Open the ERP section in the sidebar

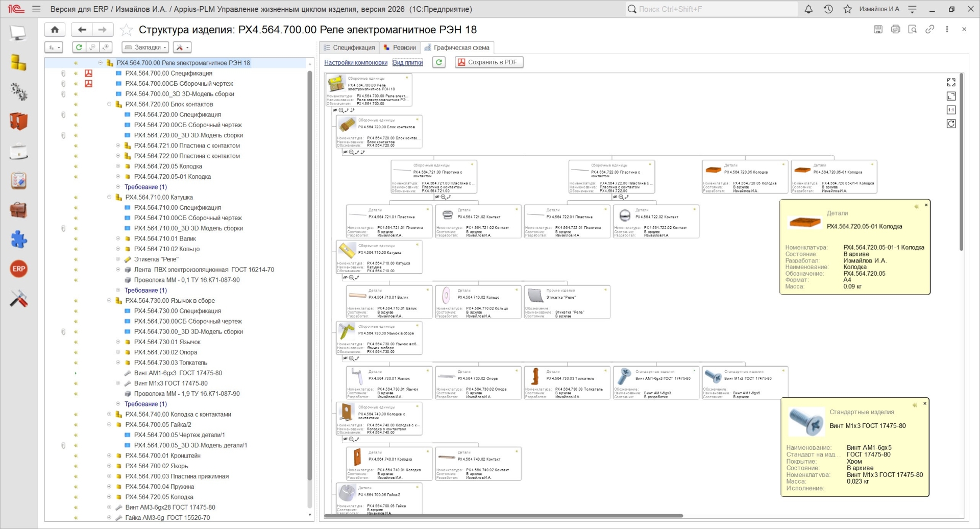pyautogui.click(x=19, y=269)
